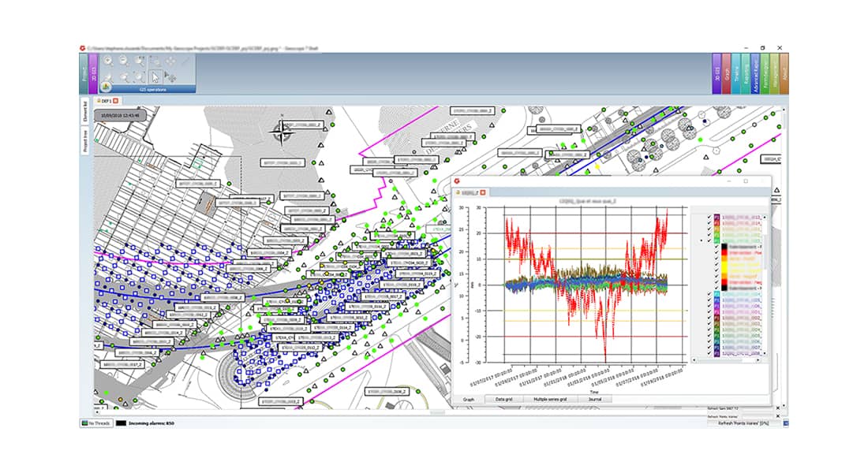Select the zoom in magnifier tool
The image size is (868, 473).
pyautogui.click(x=108, y=61)
